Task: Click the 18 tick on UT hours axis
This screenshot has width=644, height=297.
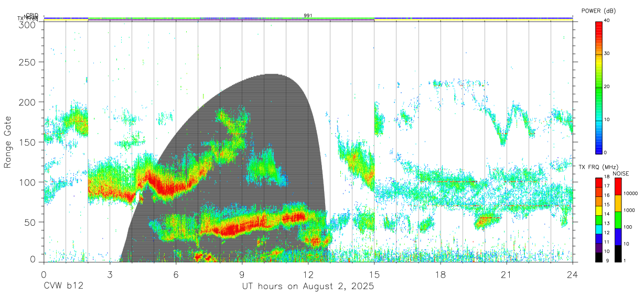Action: (440, 274)
